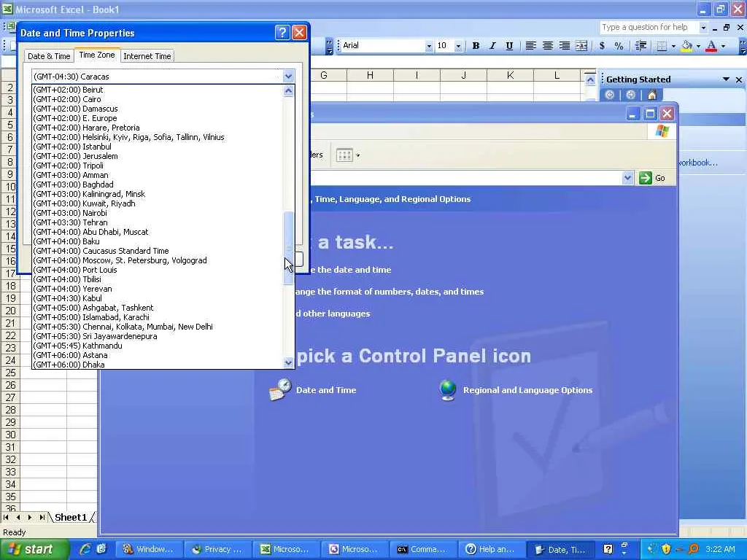Select (GMT+02:00) Jerusalem time zone
The height and width of the screenshot is (560, 747).
pos(158,156)
